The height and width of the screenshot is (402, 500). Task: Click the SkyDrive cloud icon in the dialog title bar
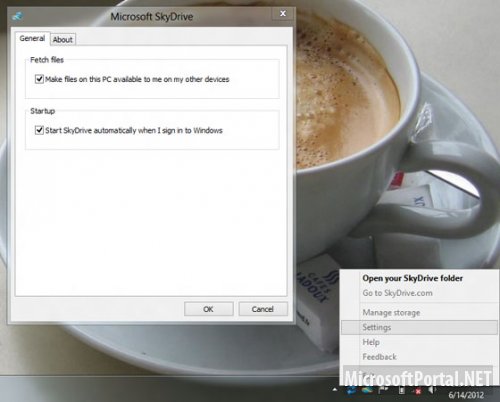[x=17, y=16]
